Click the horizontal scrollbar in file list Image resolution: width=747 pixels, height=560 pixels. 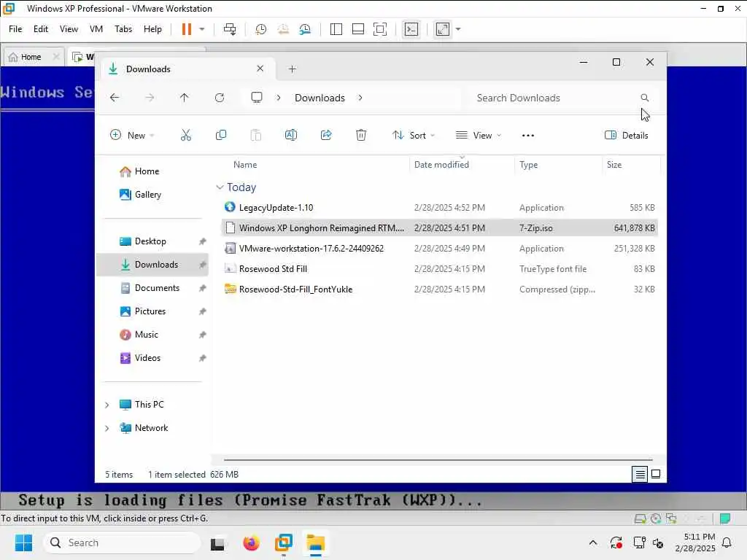click(438, 460)
